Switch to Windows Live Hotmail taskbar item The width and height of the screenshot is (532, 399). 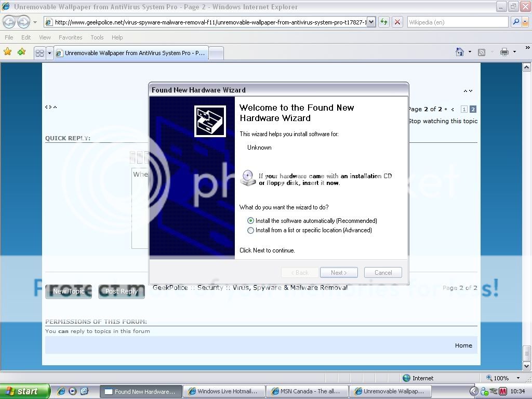click(224, 392)
